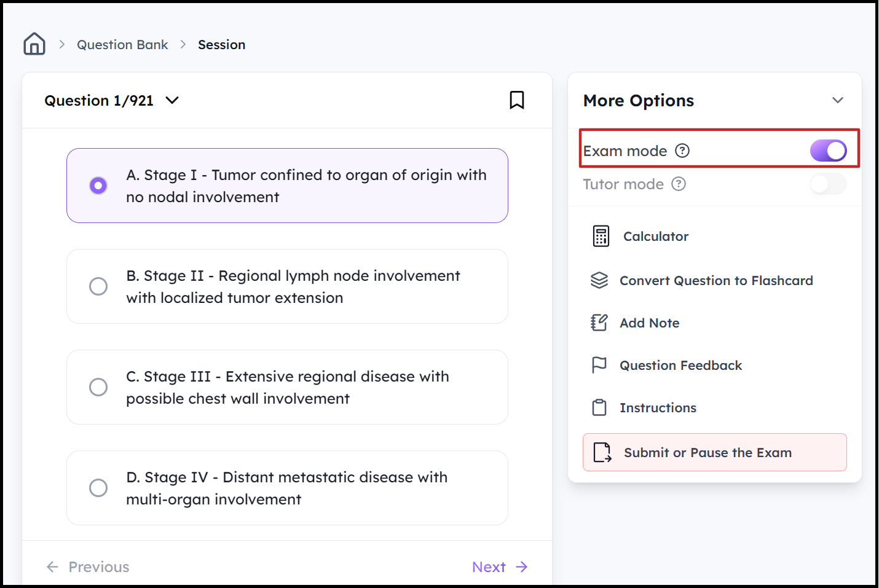Expand the Question 1/921 dropdown

click(172, 100)
